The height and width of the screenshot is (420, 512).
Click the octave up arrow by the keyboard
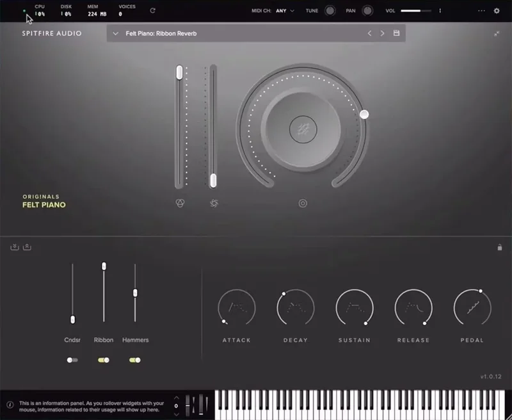(x=177, y=398)
